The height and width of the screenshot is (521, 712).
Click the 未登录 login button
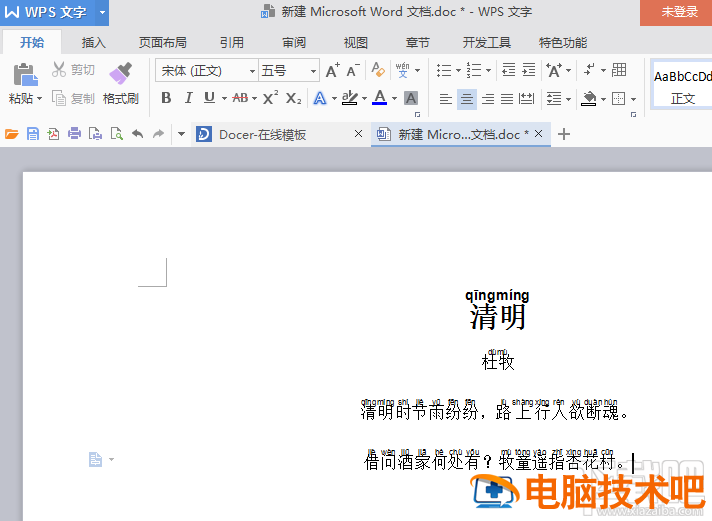677,12
